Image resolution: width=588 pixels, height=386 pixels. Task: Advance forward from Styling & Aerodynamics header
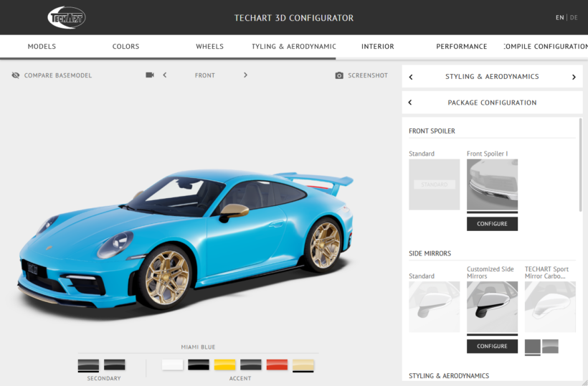574,77
